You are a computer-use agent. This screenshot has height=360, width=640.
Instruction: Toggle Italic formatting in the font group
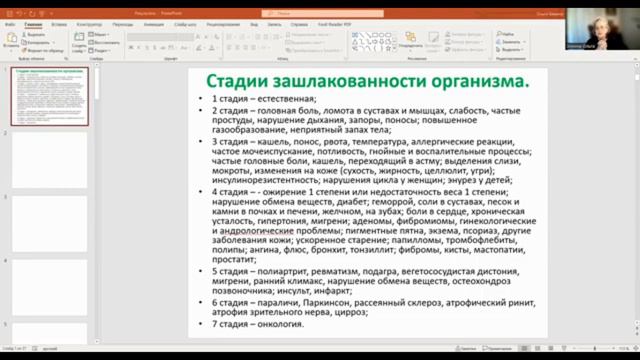pos(139,48)
